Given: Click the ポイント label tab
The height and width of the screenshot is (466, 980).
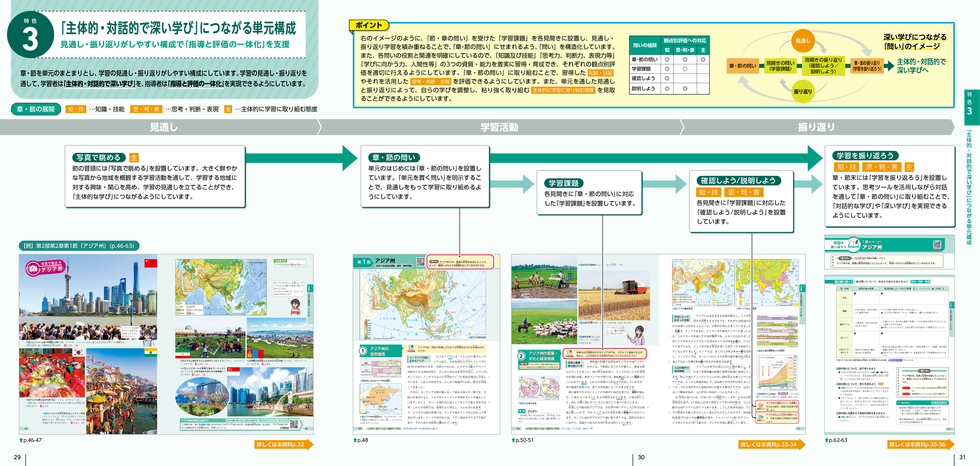Looking at the screenshot, I should [x=369, y=25].
